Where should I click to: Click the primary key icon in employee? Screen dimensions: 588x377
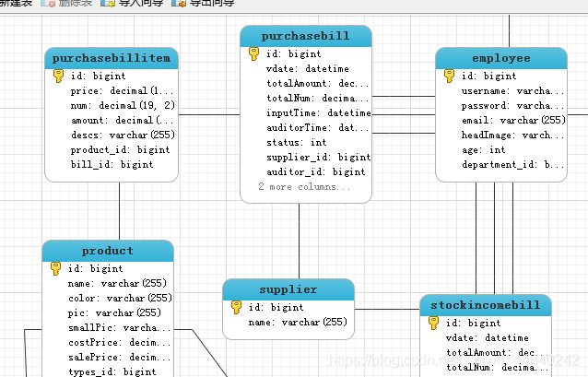click(449, 76)
